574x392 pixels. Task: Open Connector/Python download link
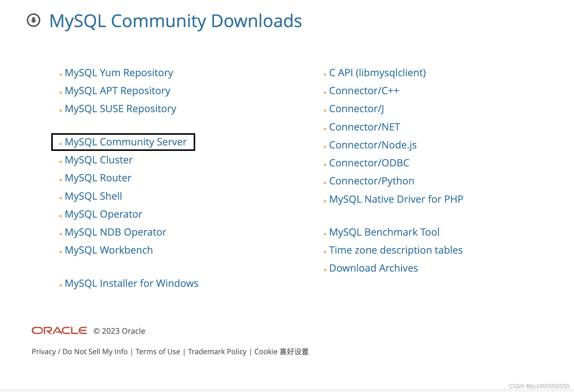pos(371,181)
